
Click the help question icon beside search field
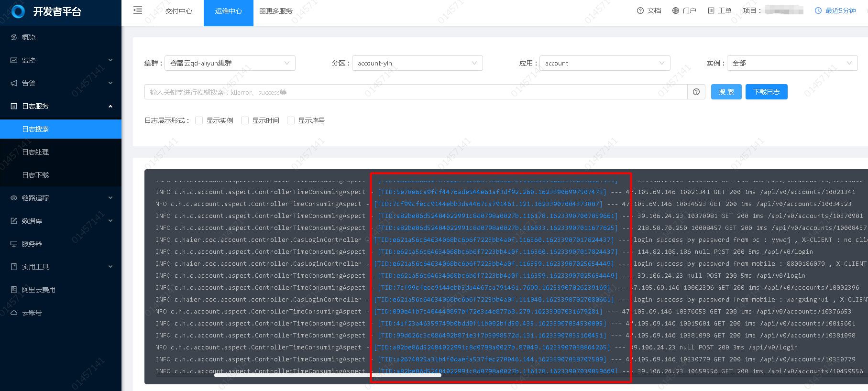[x=696, y=92]
